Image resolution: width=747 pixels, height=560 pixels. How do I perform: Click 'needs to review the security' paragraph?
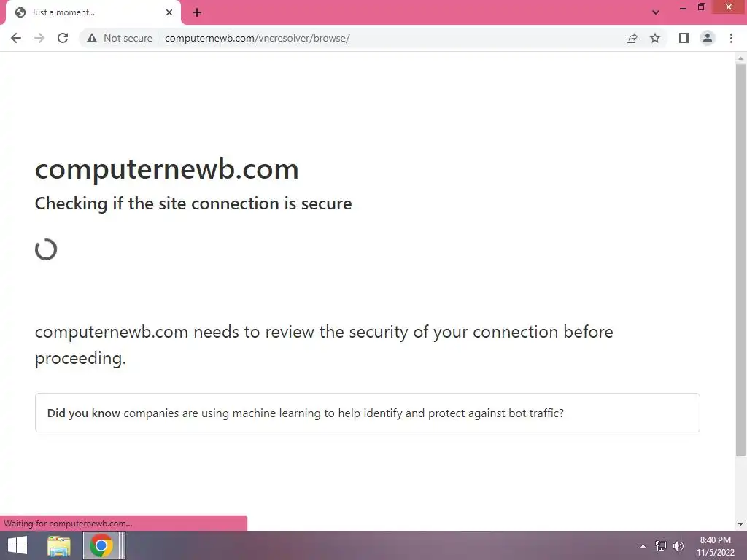(x=324, y=345)
